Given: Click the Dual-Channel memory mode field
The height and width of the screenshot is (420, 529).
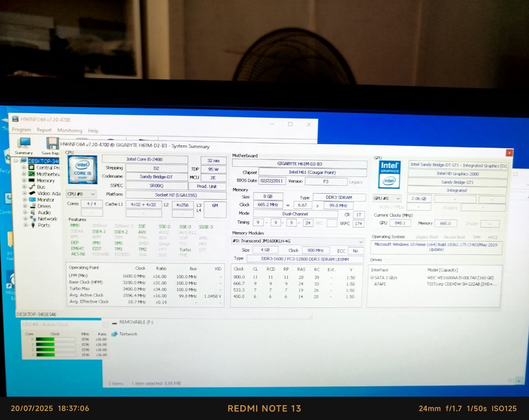Looking at the screenshot, I should [x=295, y=214].
